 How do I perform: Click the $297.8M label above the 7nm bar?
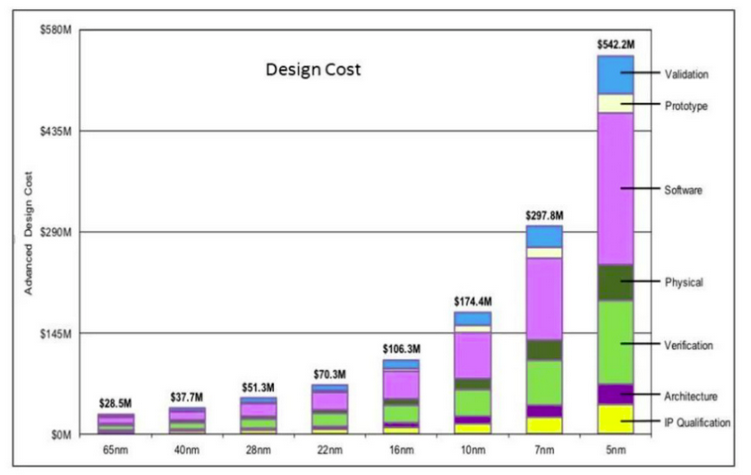click(545, 215)
